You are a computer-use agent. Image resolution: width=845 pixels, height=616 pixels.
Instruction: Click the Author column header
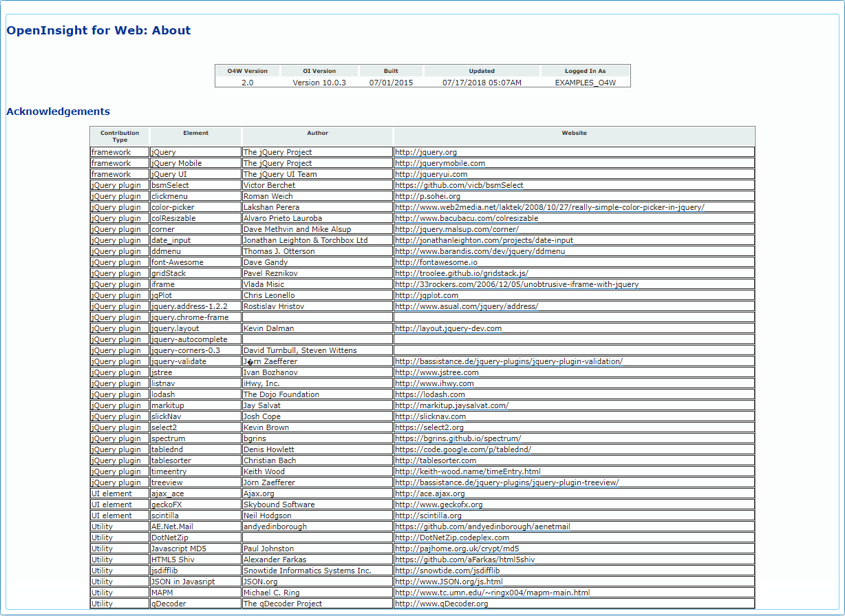[x=317, y=136]
